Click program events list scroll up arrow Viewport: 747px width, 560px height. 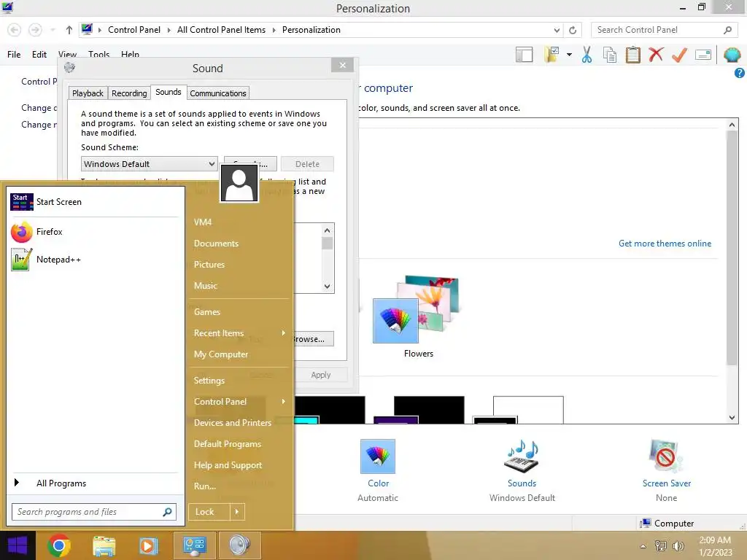coord(327,230)
